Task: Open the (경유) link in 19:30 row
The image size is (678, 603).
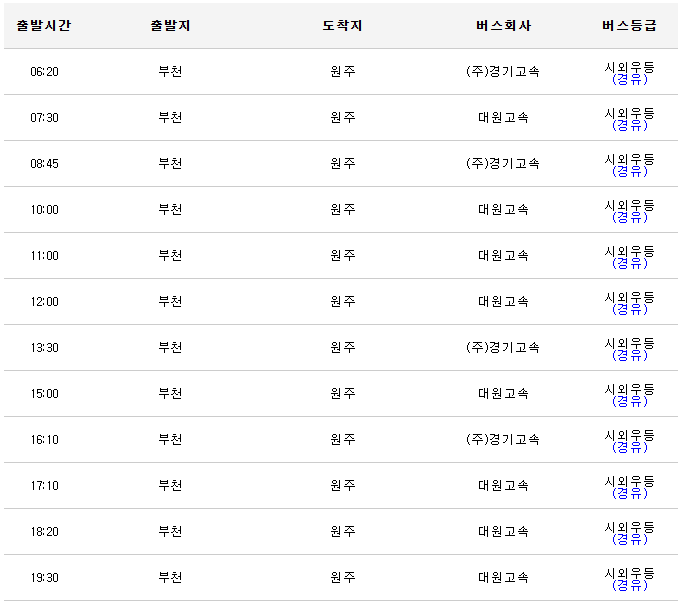Action: coord(630,586)
